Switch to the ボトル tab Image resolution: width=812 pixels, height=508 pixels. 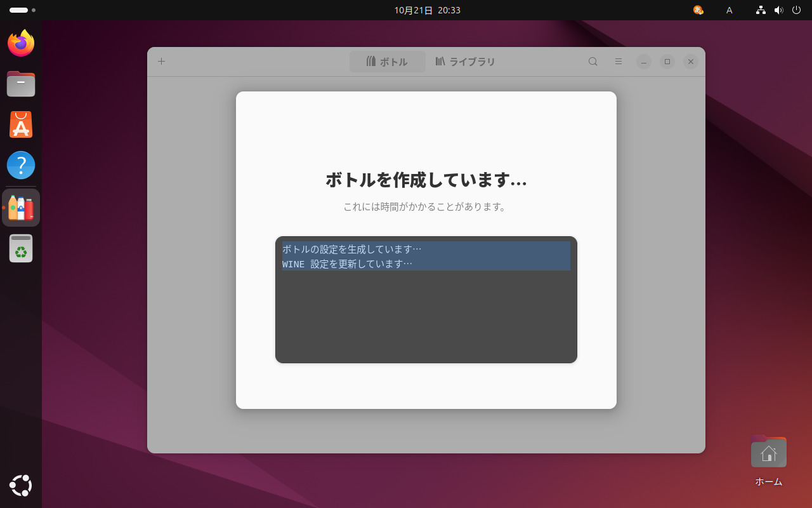tap(387, 61)
